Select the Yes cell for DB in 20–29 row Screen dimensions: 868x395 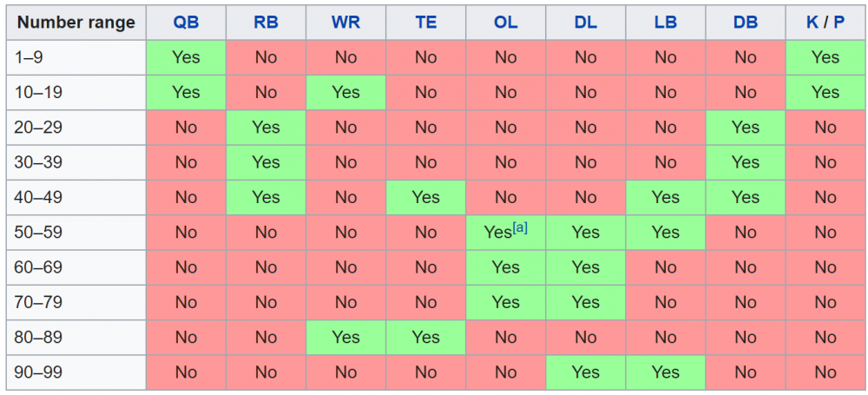(745, 128)
